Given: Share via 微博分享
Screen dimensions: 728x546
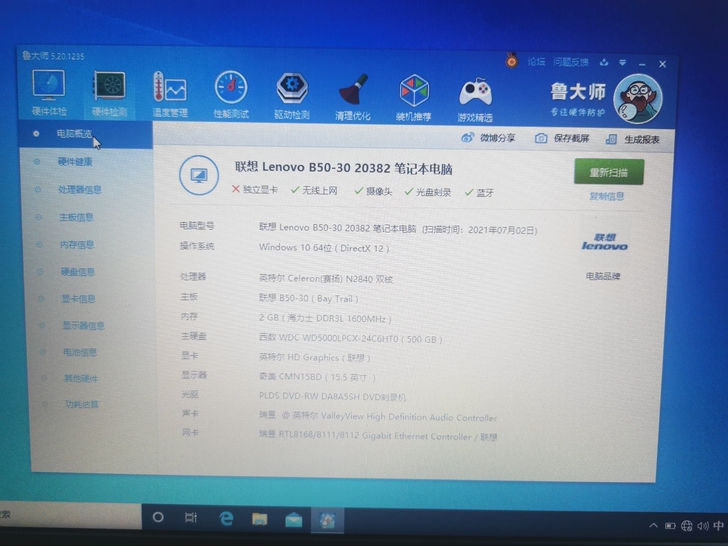Looking at the screenshot, I should coord(488,137).
